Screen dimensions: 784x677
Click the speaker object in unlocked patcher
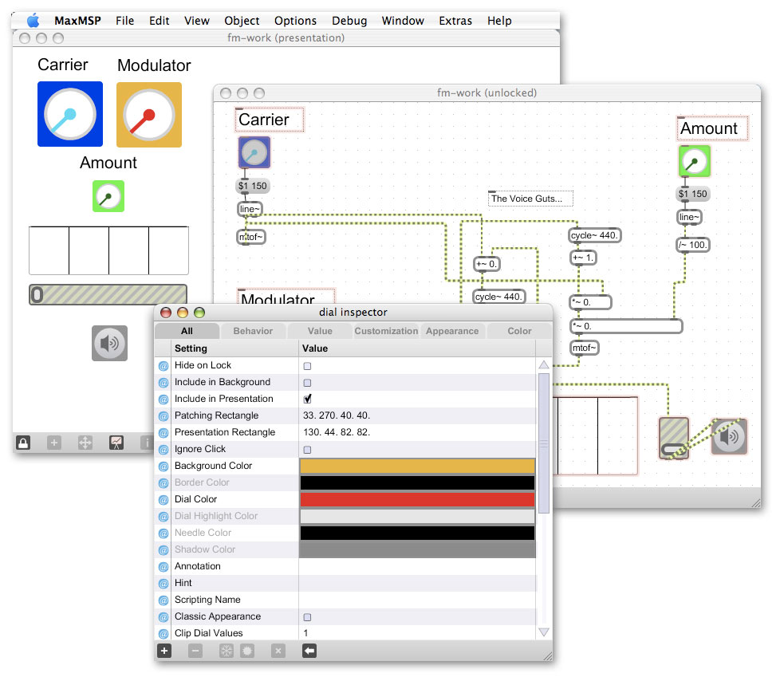click(729, 436)
